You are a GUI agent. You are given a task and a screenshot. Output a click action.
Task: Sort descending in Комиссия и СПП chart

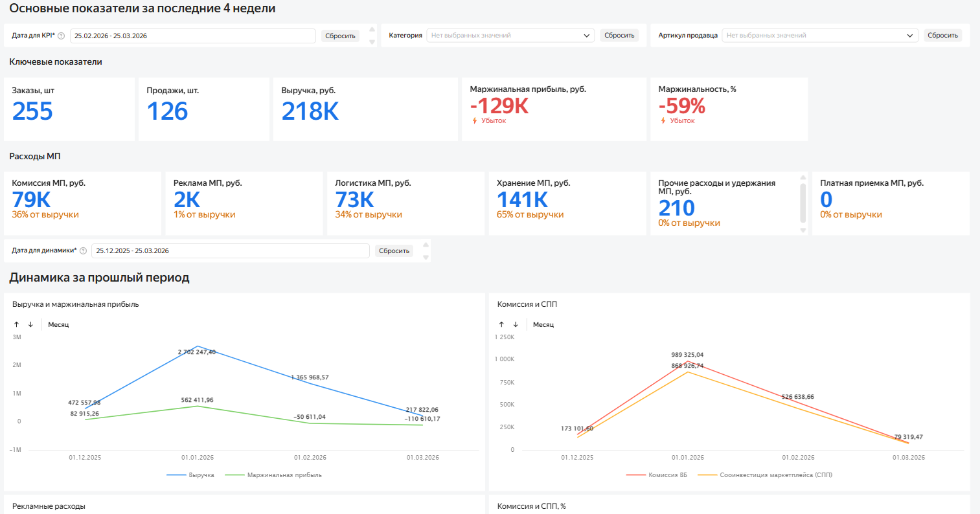click(x=516, y=324)
